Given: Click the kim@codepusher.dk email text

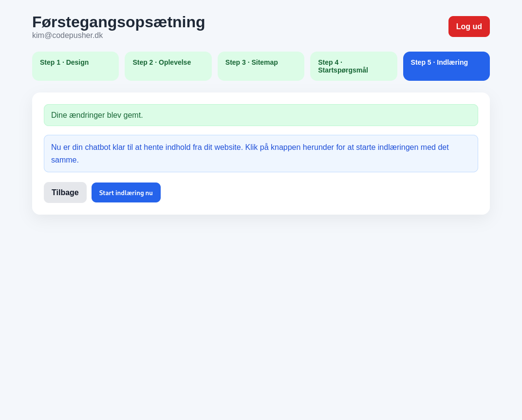Looking at the screenshot, I should coord(67,36).
